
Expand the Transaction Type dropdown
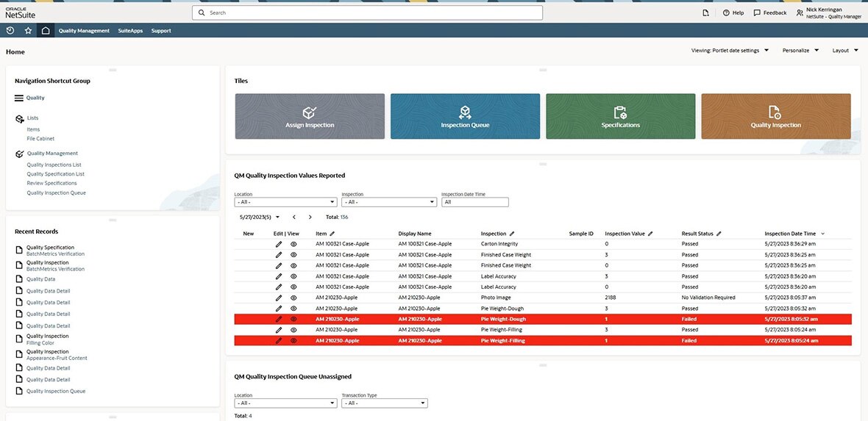coord(384,403)
